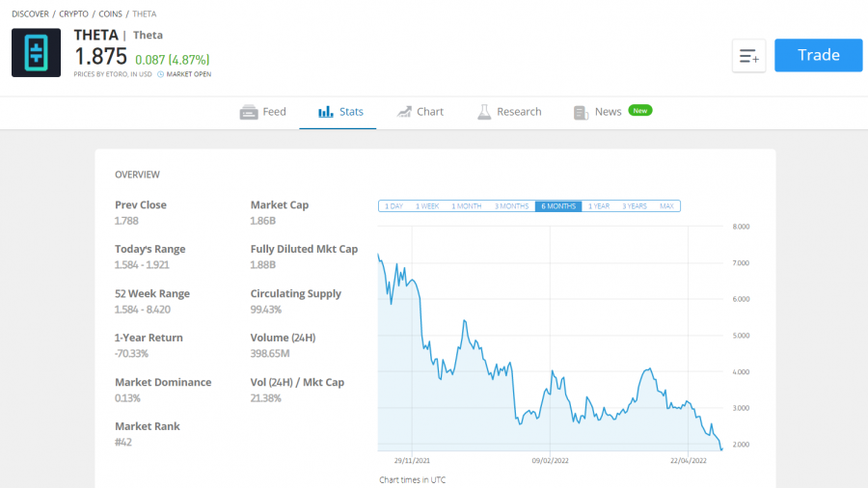Click the 2.000 price axis label
868x488 pixels.
click(x=741, y=445)
